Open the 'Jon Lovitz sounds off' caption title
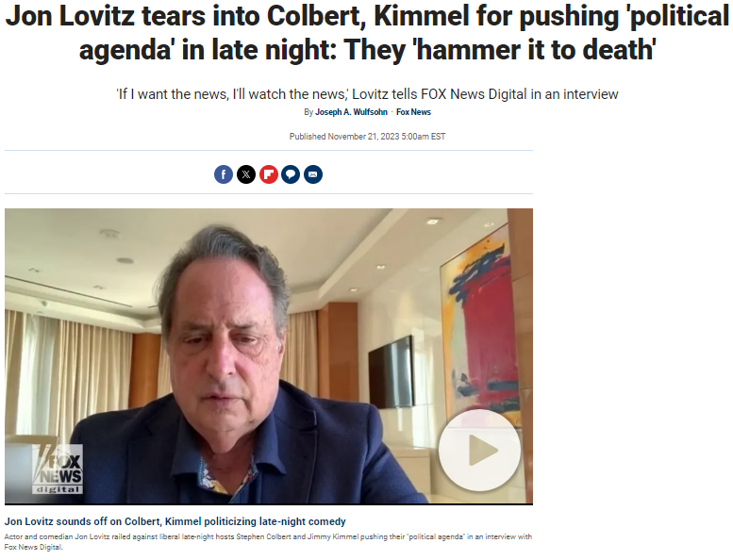733x560 pixels. (175, 521)
